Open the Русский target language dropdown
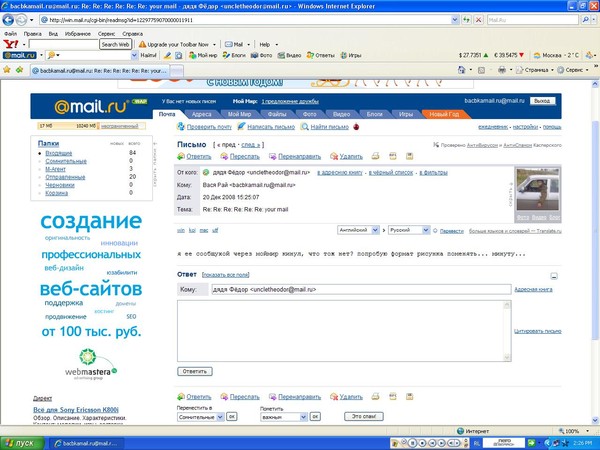Screen dimensions: 600x450 coord(426,230)
